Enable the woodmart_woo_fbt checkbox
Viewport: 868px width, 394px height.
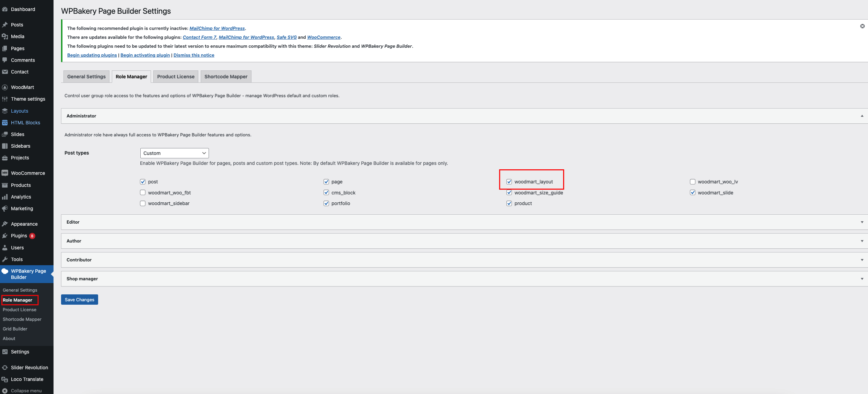(143, 192)
